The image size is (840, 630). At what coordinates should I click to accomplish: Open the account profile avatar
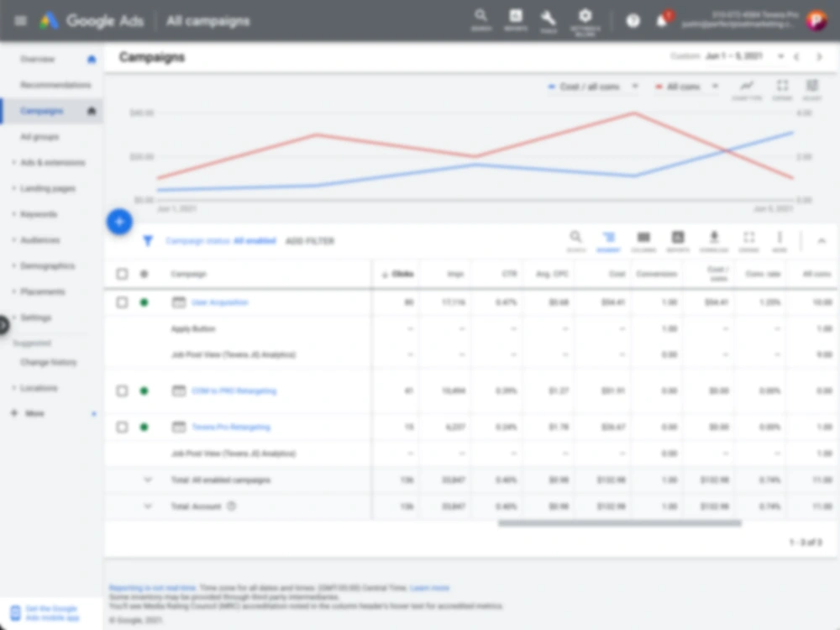pos(816,21)
